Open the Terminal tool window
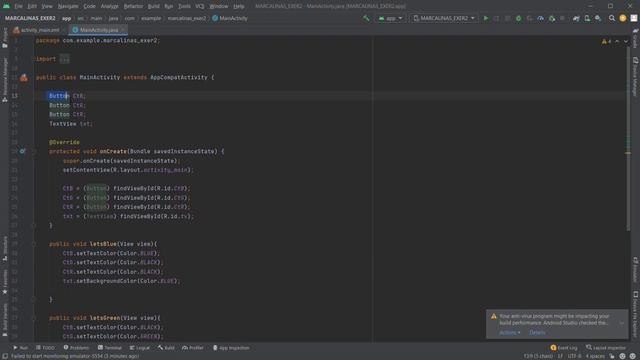Viewport: 640px width, 360px height. tap(110, 348)
